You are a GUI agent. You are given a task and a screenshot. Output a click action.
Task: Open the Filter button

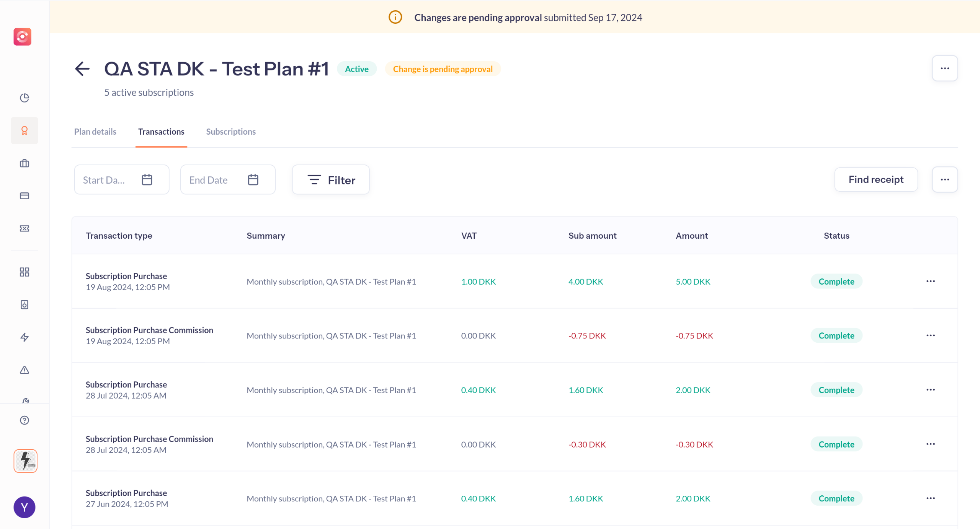click(331, 180)
